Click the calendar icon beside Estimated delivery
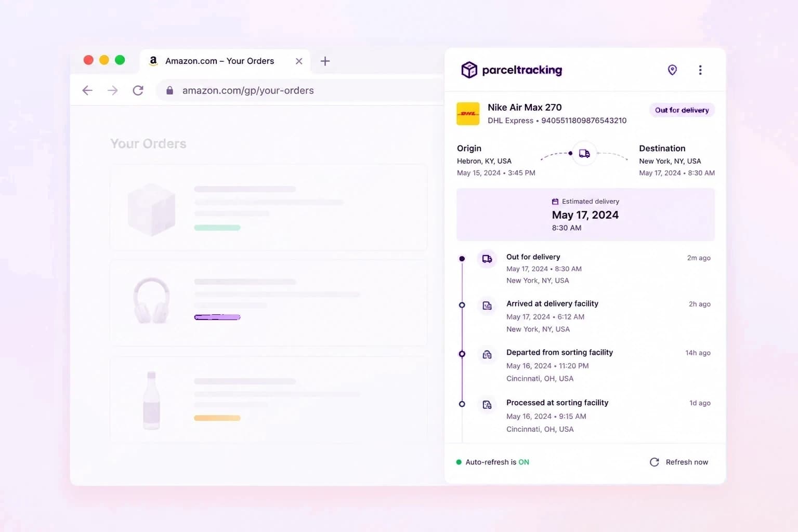798x532 pixels. click(555, 202)
